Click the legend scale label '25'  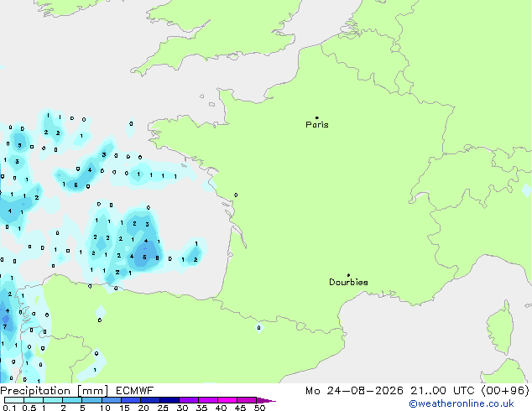click(163, 408)
